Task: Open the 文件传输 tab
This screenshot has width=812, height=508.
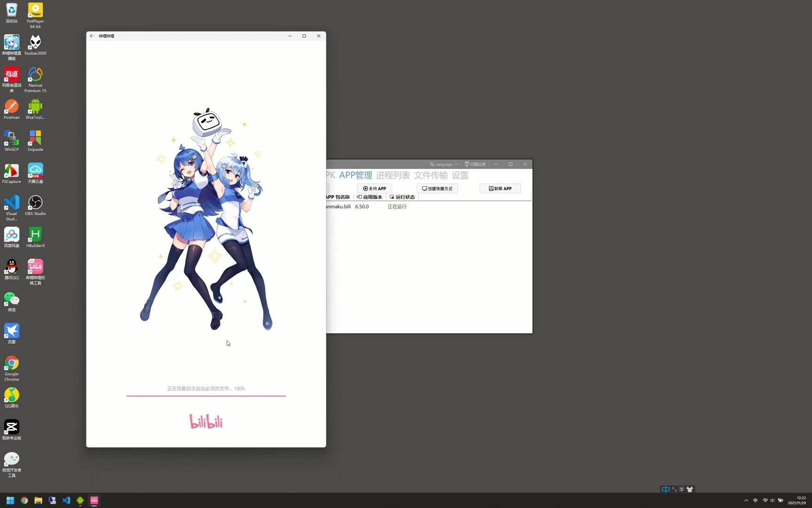Action: point(431,175)
